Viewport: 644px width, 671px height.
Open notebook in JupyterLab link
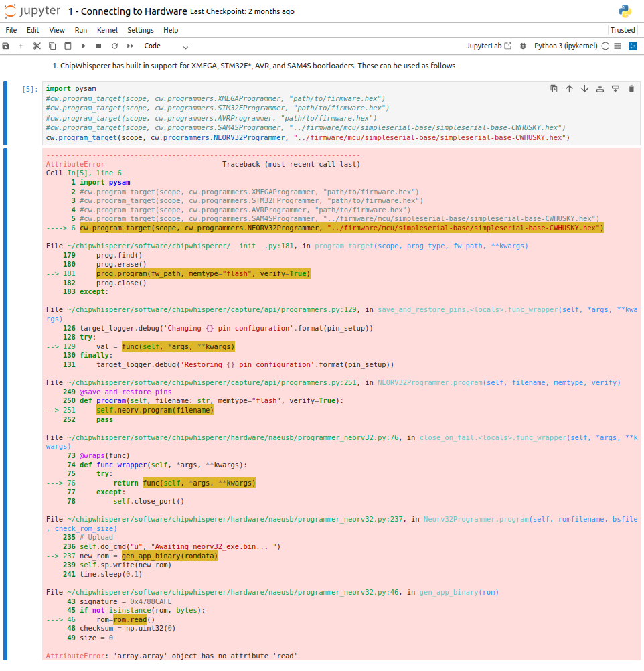489,46
